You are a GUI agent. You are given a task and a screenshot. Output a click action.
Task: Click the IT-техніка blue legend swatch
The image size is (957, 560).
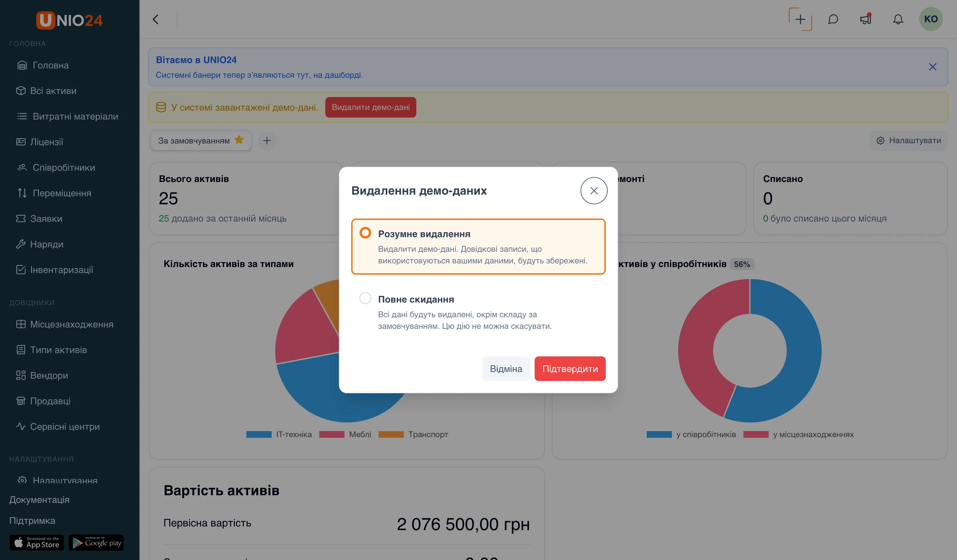(x=259, y=434)
